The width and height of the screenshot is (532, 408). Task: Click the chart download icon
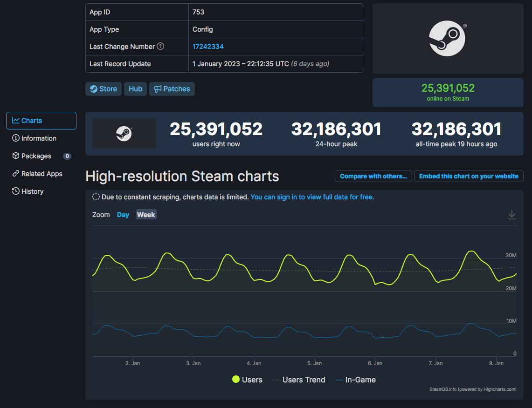pyautogui.click(x=511, y=215)
